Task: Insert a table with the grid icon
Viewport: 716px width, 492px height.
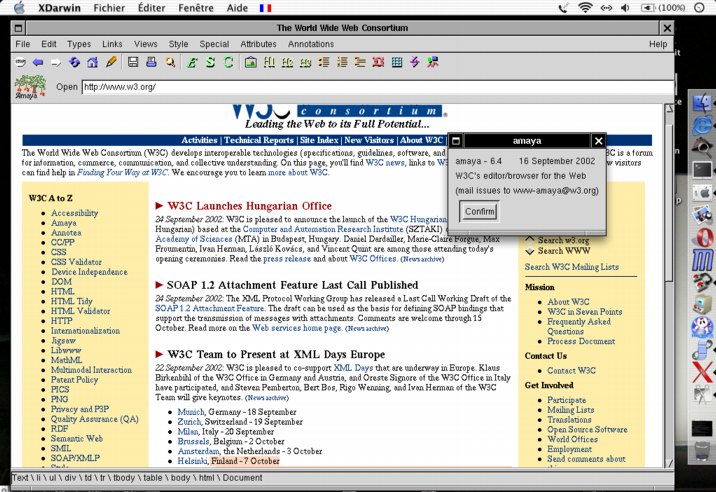Action: (x=397, y=62)
